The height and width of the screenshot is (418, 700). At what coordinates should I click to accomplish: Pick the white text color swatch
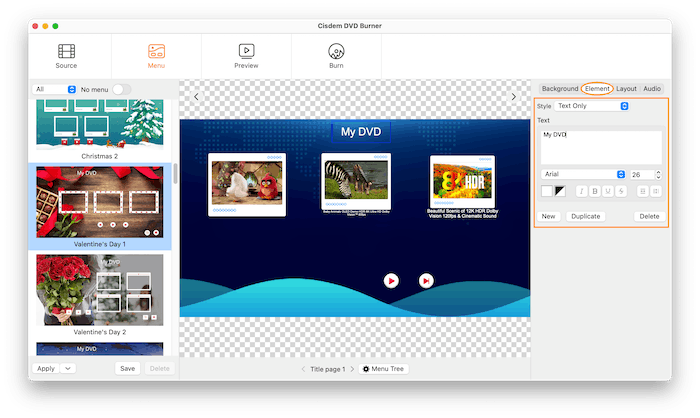[x=547, y=191]
